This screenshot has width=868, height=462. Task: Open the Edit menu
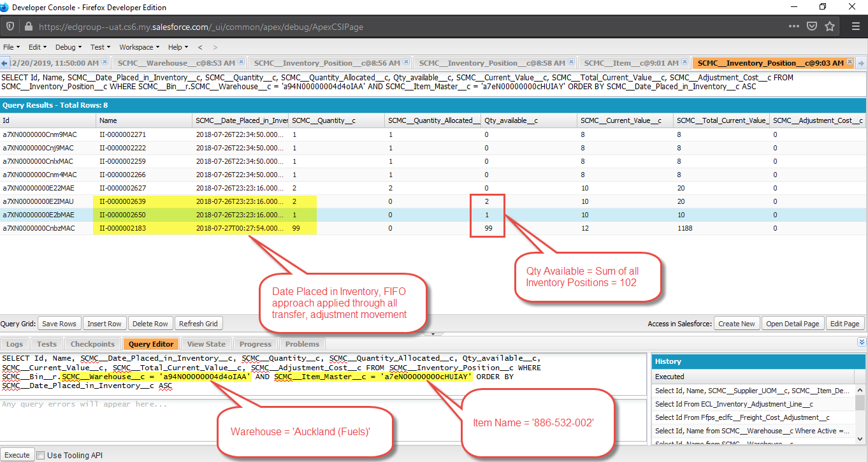tap(37, 47)
